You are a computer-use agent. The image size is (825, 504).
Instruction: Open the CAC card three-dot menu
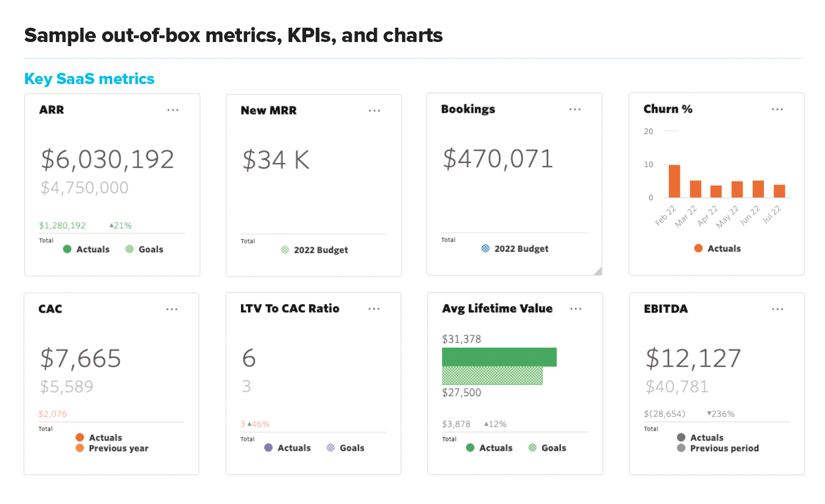coord(172,309)
